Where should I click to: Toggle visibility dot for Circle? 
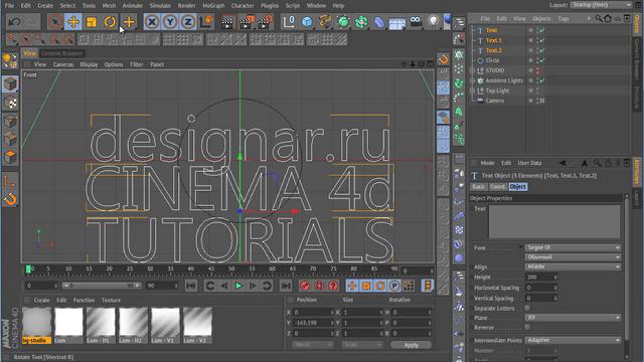[x=530, y=61]
